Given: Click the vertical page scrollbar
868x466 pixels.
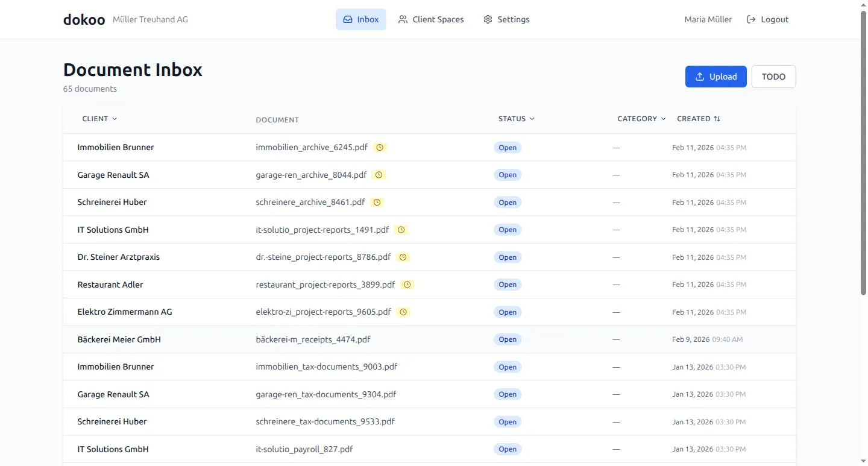Looking at the screenshot, I should pyautogui.click(x=863, y=151).
